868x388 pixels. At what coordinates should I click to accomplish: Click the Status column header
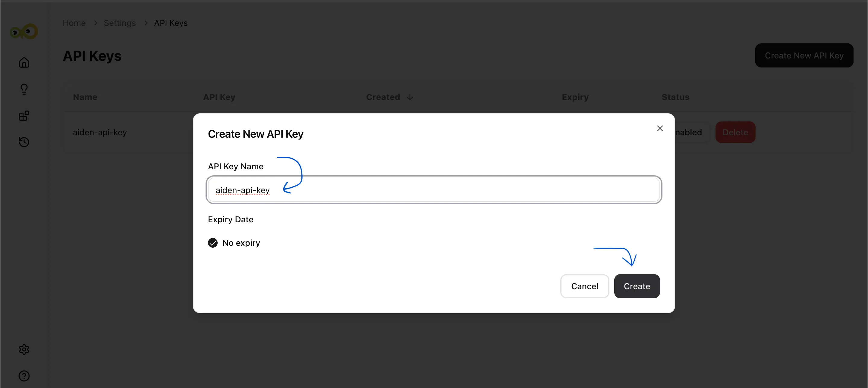(x=675, y=97)
